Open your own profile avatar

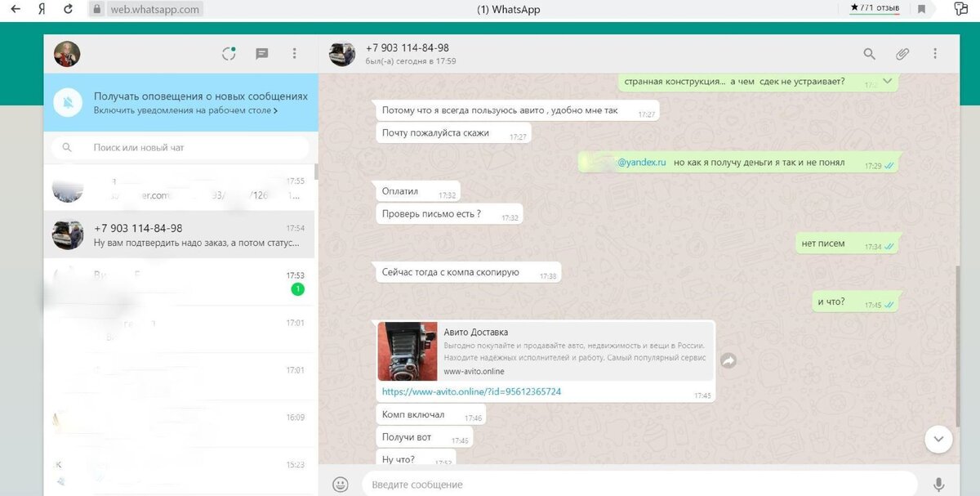(x=67, y=54)
